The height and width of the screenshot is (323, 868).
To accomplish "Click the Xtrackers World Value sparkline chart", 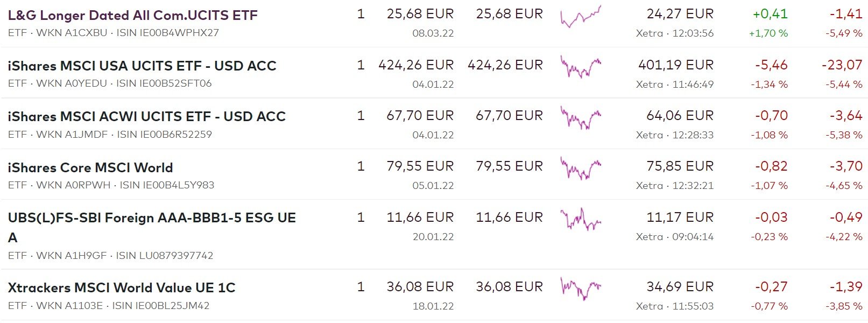I will point(581,289).
